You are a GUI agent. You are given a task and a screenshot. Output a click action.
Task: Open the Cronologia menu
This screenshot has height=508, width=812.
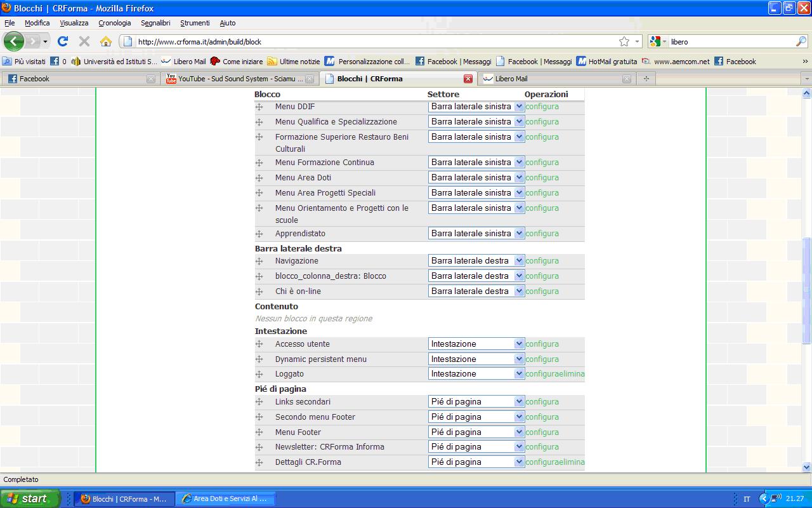(x=115, y=23)
